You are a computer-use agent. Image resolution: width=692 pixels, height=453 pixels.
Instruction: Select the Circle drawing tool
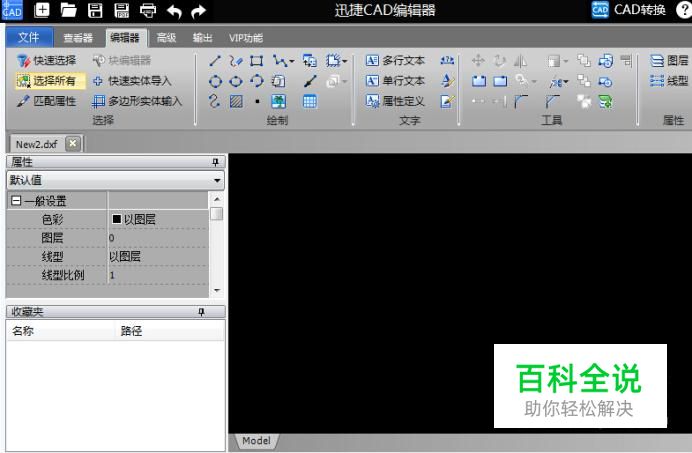pos(215,81)
